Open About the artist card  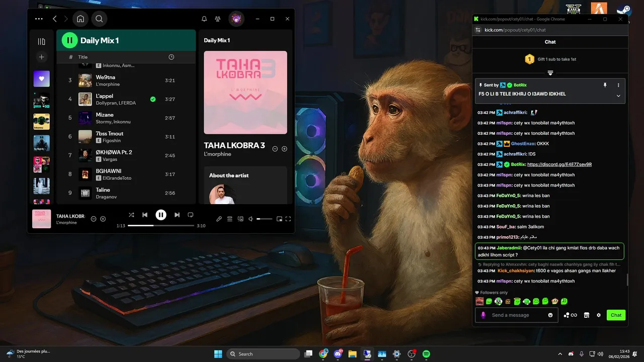(x=246, y=185)
